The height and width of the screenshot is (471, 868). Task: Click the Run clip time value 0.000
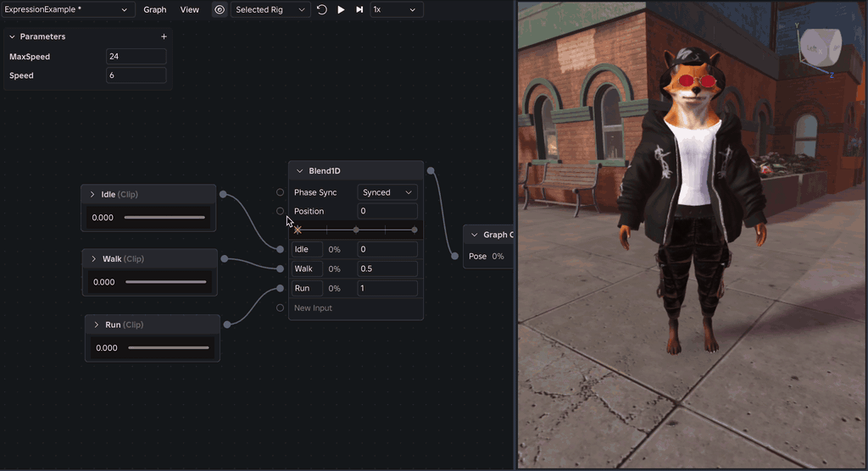(106, 347)
